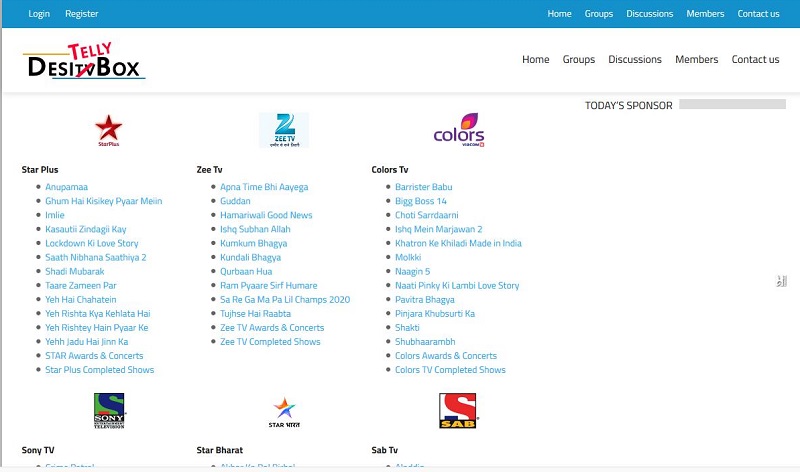Open Colors Awards & Concerts
The width and height of the screenshot is (800, 472).
tap(446, 355)
